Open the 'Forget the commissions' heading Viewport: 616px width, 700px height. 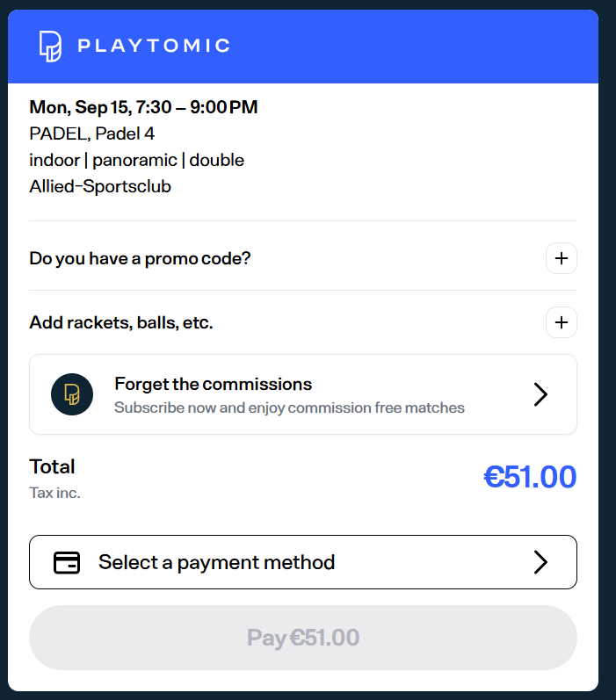pos(213,384)
